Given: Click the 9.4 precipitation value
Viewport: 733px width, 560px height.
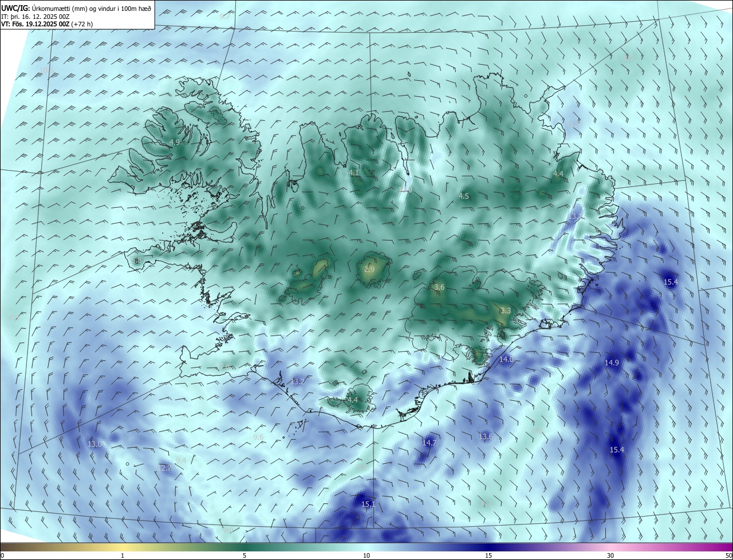Looking at the screenshot, I should click(x=181, y=460).
